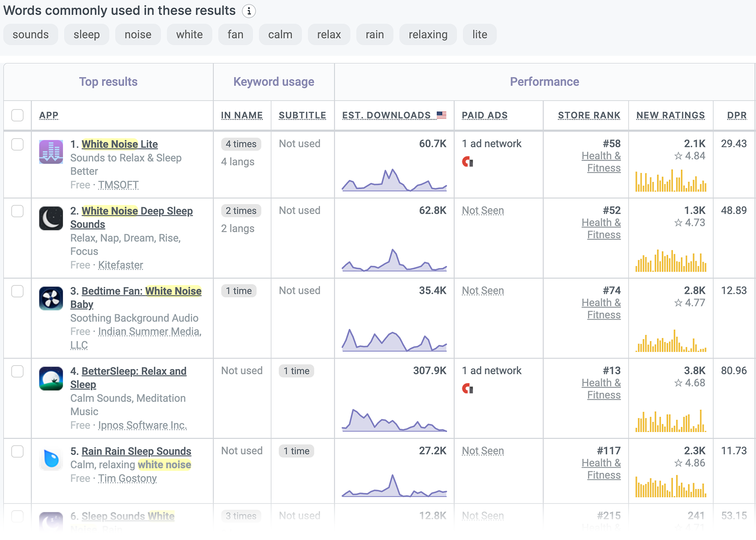Open Rain Rain Sleep Sounds link
Screen dimensions: 756x540
(x=137, y=451)
